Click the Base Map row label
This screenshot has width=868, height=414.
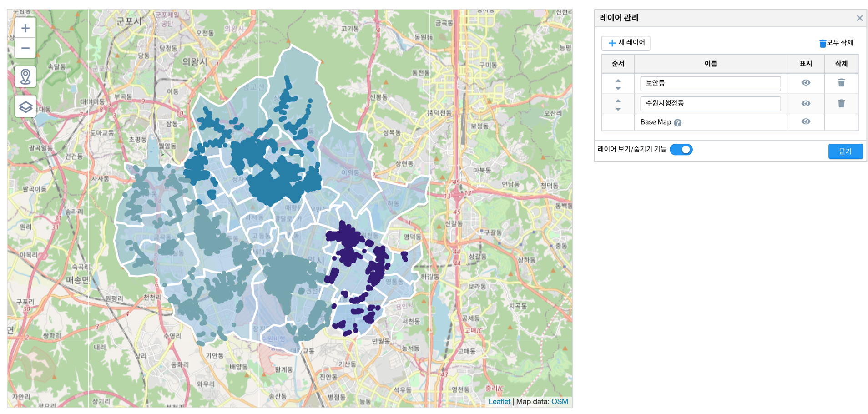pyautogui.click(x=656, y=122)
